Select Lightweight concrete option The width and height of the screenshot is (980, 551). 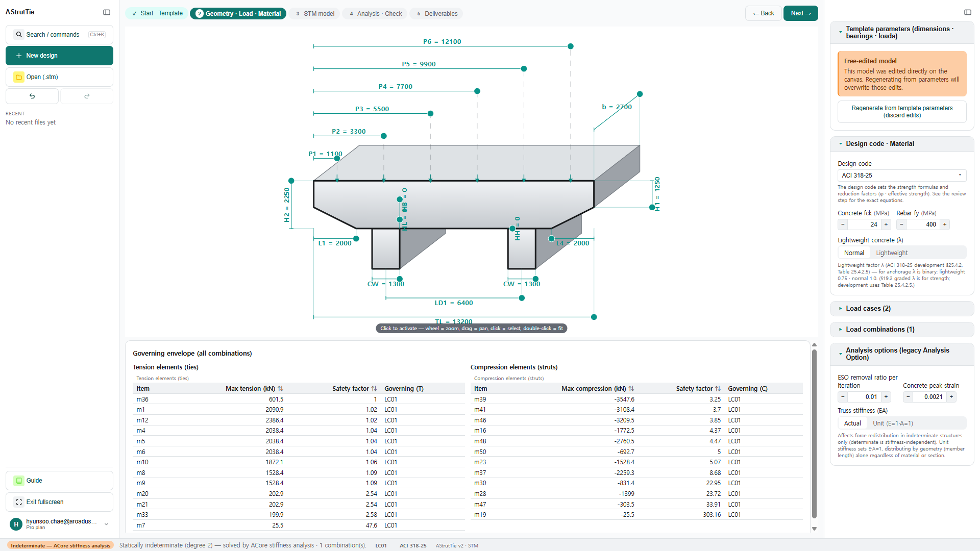coord(892,253)
